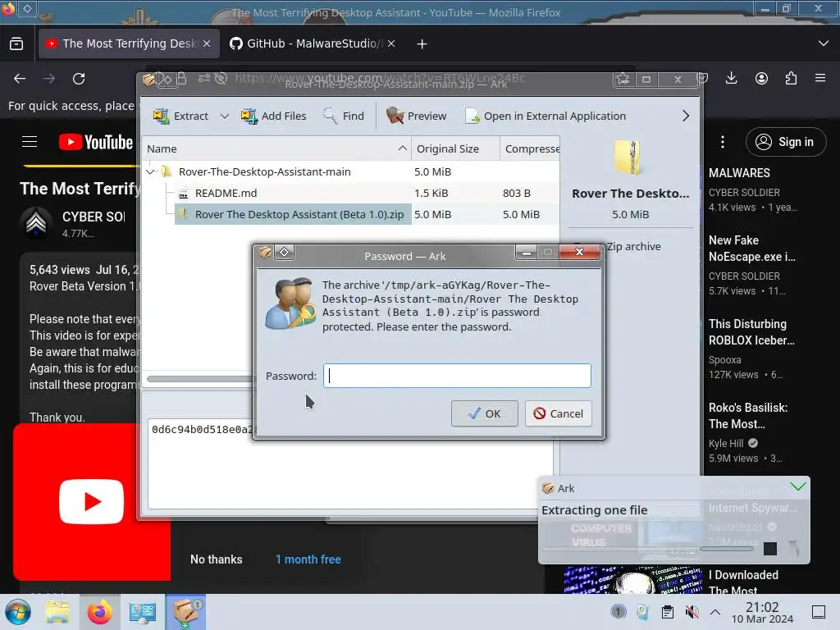Click Sign in on YouTube
This screenshot has height=630, width=840.
pyautogui.click(x=785, y=142)
